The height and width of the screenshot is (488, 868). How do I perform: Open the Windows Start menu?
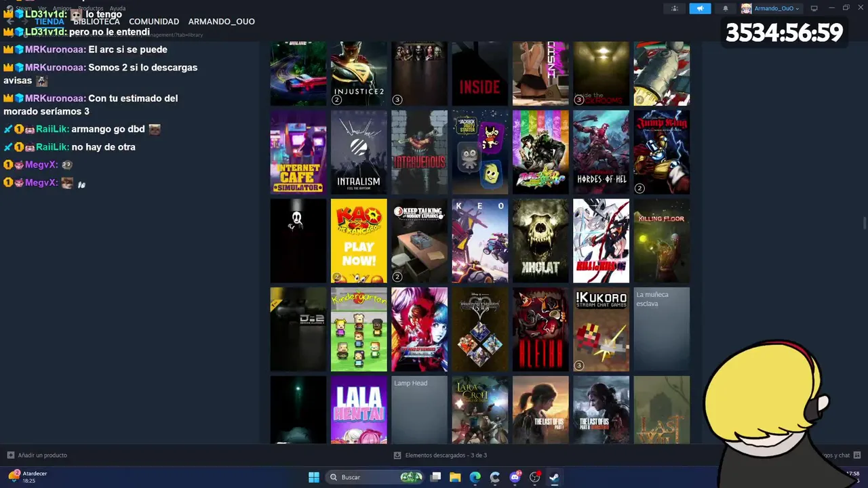(314, 477)
